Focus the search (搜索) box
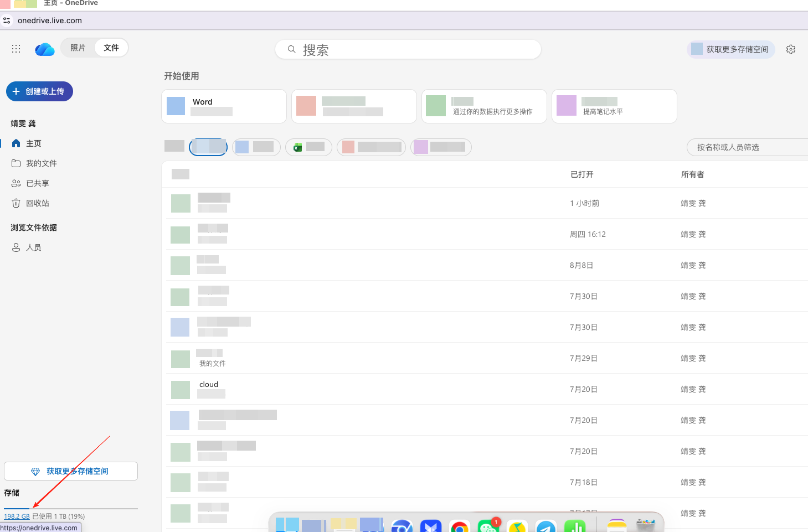808x532 pixels. pyautogui.click(x=408, y=49)
